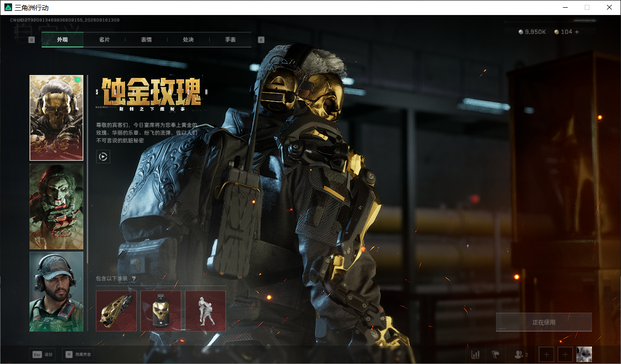
Task: Open the bar chart statistics icon
Action: click(x=476, y=354)
